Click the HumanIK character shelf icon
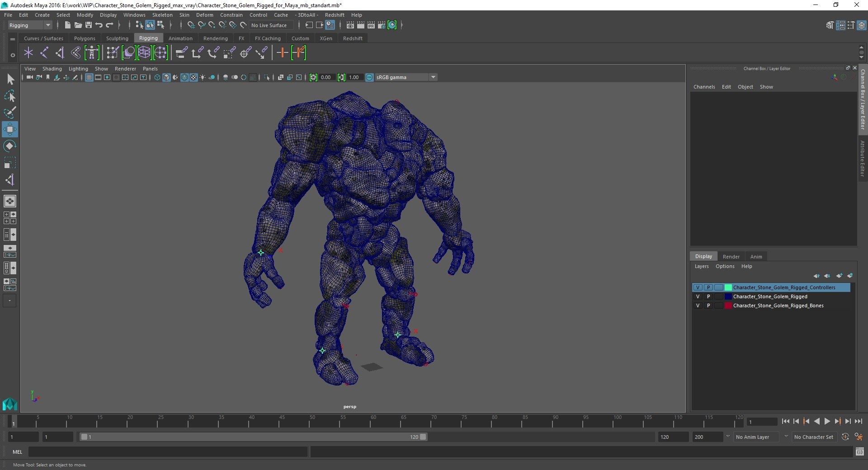The height and width of the screenshot is (470, 868). point(92,53)
